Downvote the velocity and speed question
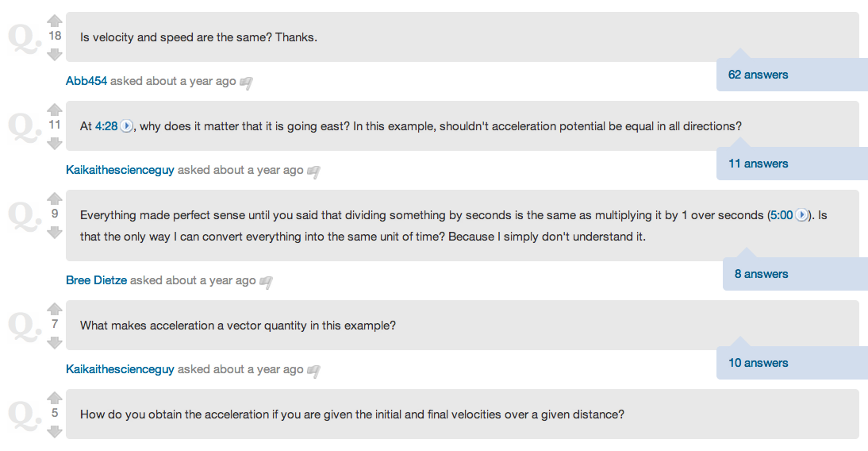Screen dimensions: 868x451 point(55,54)
